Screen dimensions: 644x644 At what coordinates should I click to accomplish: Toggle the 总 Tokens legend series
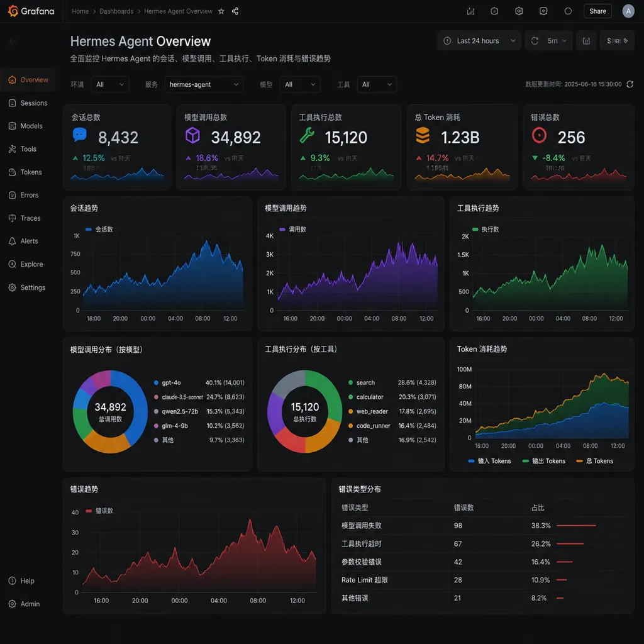[x=595, y=461]
